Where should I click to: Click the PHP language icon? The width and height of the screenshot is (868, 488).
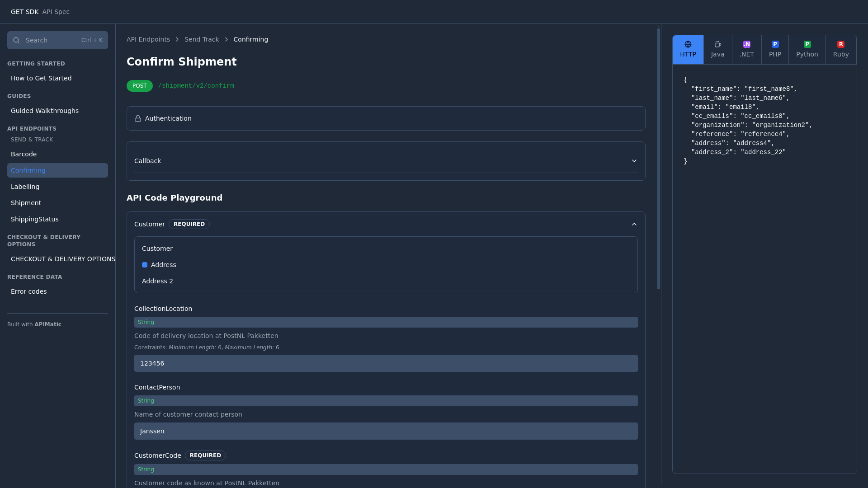coord(775,44)
